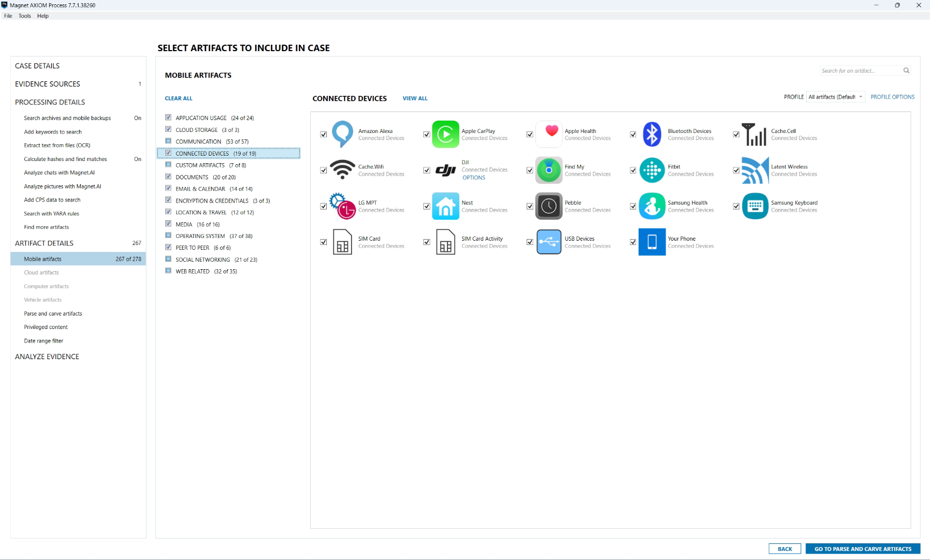This screenshot has height=560, width=930.
Task: Click the search magnifier icon
Action: pos(906,71)
